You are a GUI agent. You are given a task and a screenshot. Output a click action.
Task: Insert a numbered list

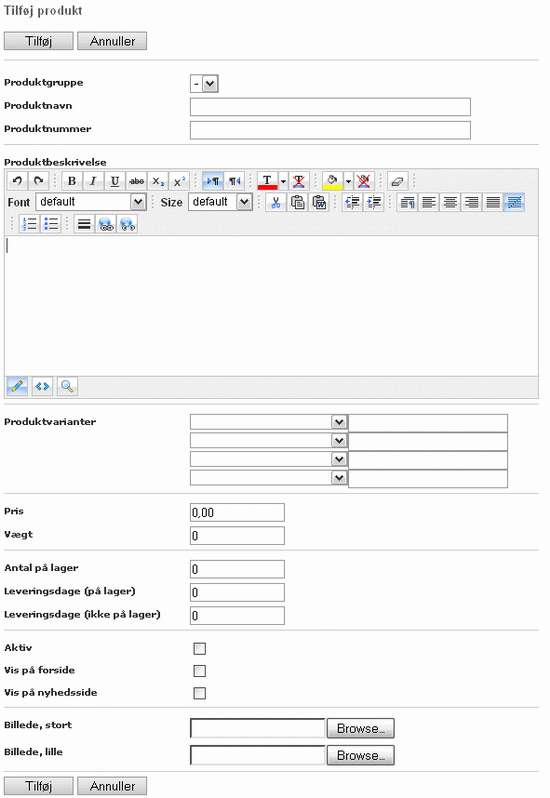point(30,223)
